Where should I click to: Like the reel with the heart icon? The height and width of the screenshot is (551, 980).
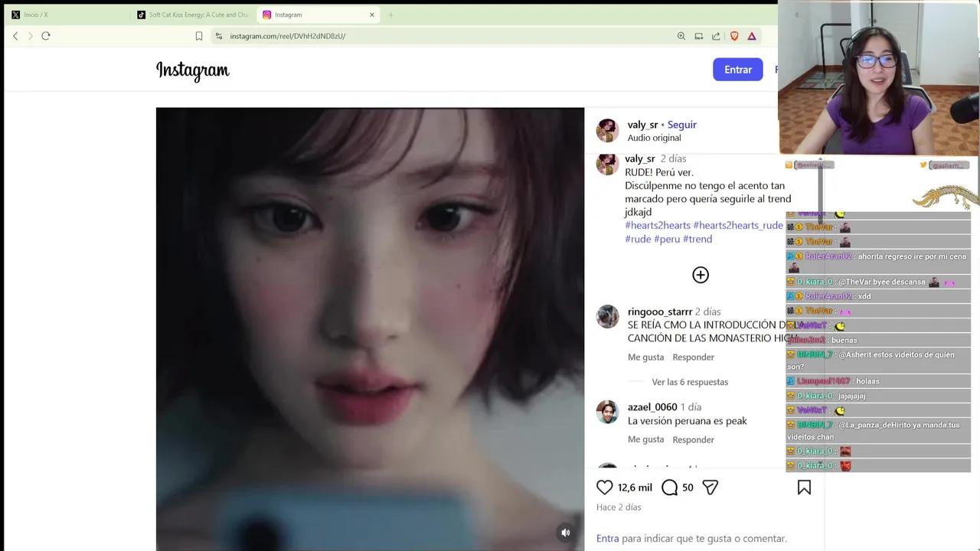[x=605, y=487]
